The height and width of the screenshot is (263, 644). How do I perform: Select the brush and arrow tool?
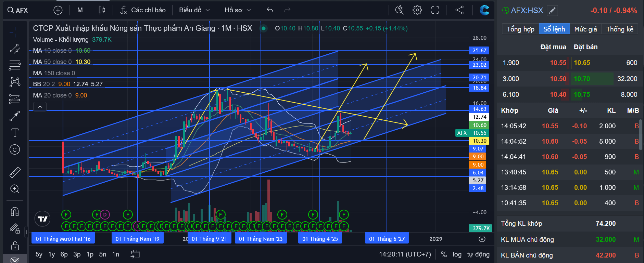(15, 116)
